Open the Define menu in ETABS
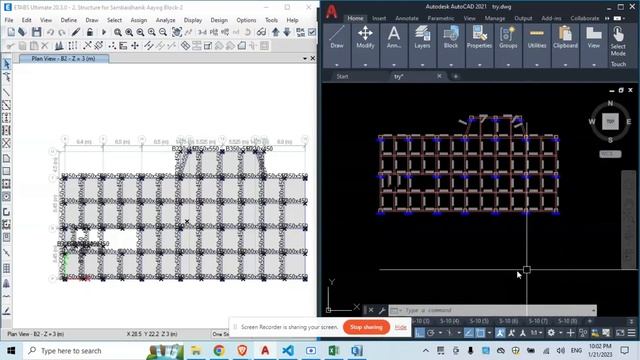 tap(69, 20)
